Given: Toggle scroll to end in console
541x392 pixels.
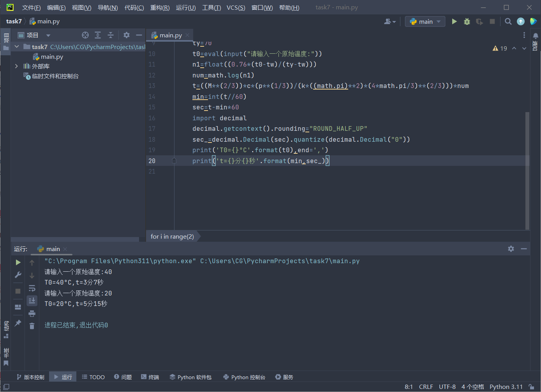Looking at the screenshot, I should 32,301.
